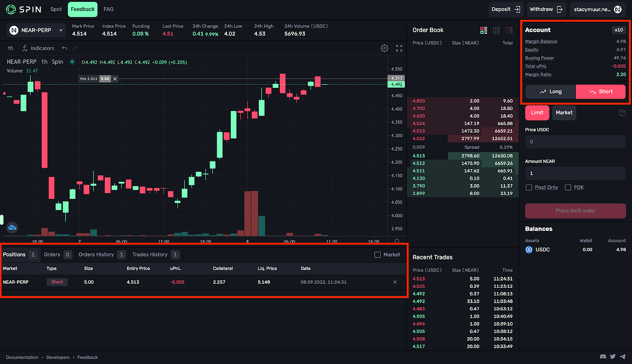This screenshot has width=632, height=364.
Task: Select bid price 4.513 in order book
Action: pyautogui.click(x=418, y=156)
